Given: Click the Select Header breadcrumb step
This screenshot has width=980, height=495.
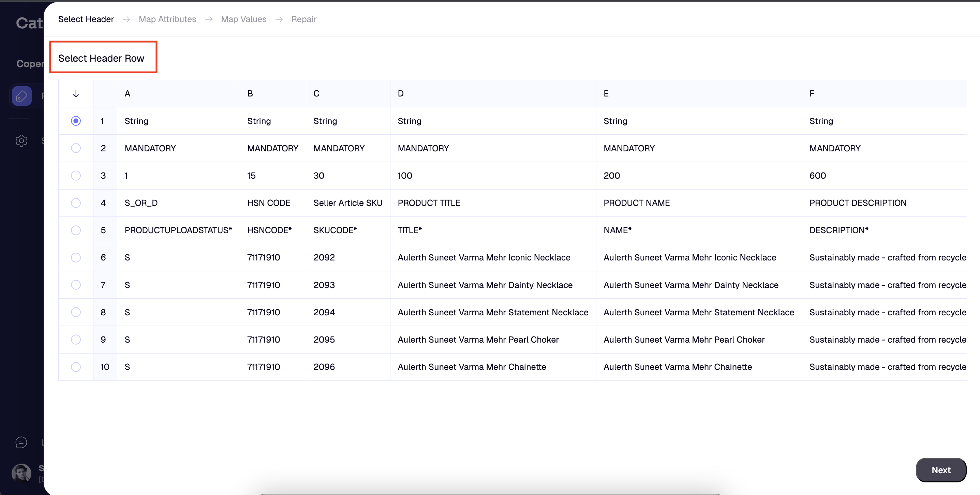Looking at the screenshot, I should coord(86,19).
